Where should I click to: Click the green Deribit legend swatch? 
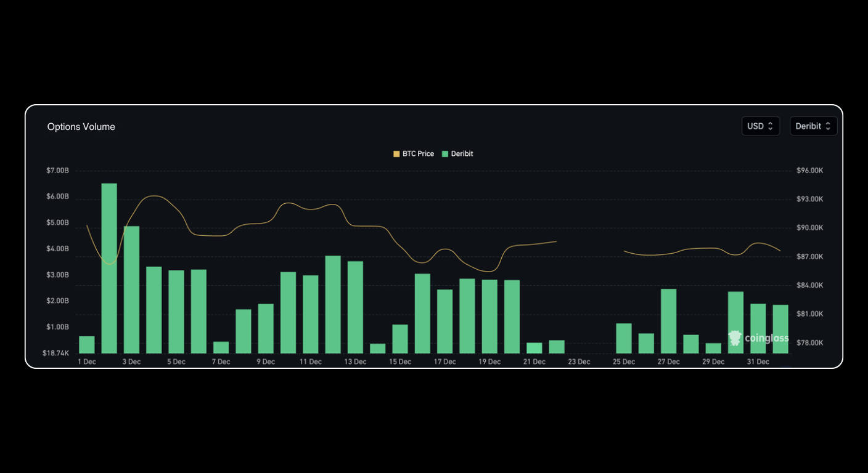click(444, 153)
